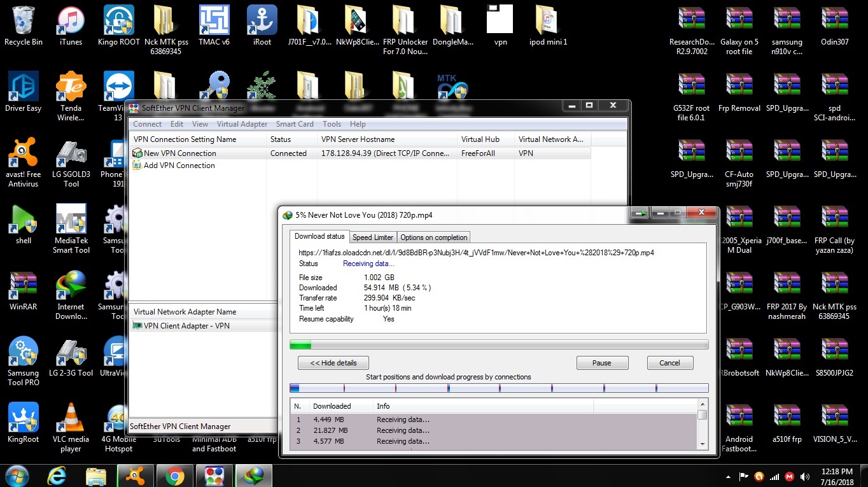This screenshot has width=868, height=487.
Task: Open the Samsung Tool PRO shortcut
Action: (x=24, y=361)
